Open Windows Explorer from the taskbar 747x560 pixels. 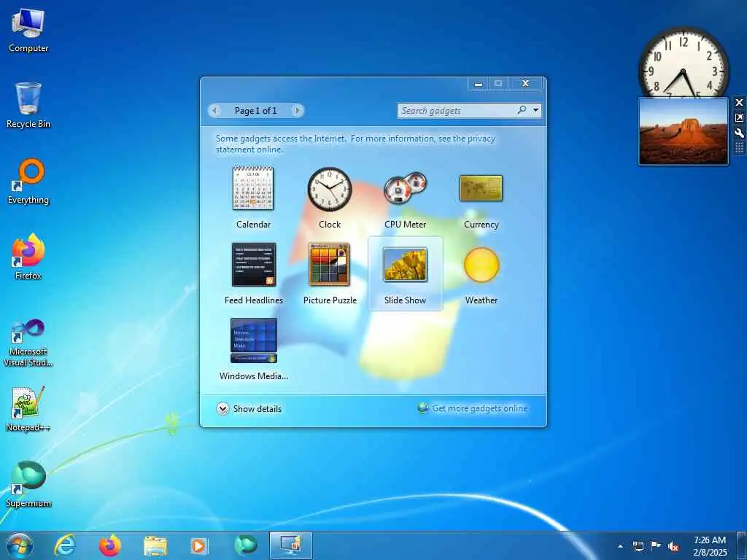click(x=155, y=546)
